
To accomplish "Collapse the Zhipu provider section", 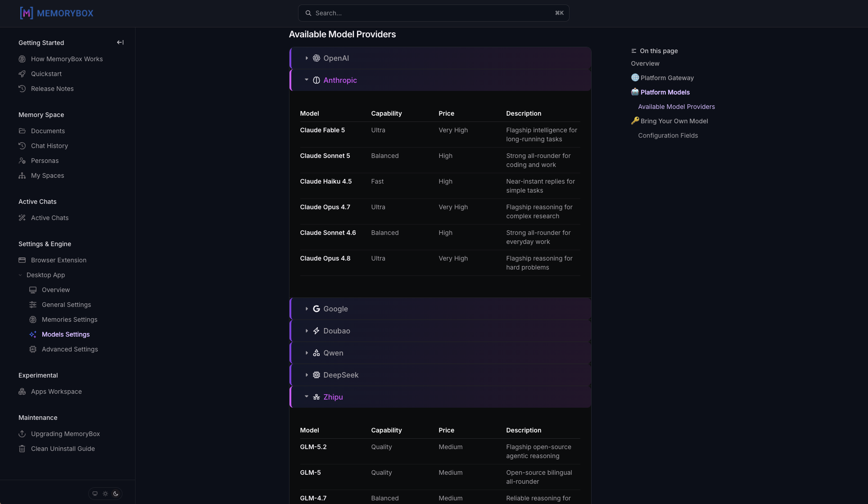I will (440, 397).
